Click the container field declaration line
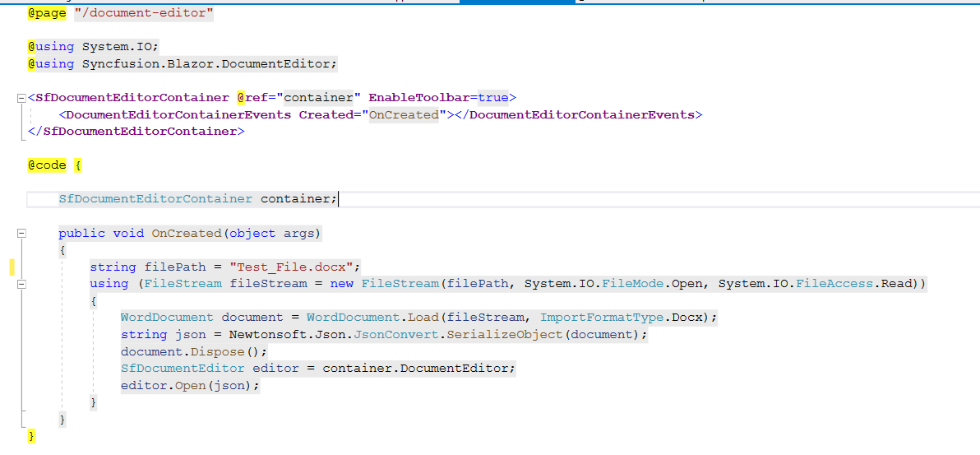The width and height of the screenshot is (980, 455). [x=197, y=198]
